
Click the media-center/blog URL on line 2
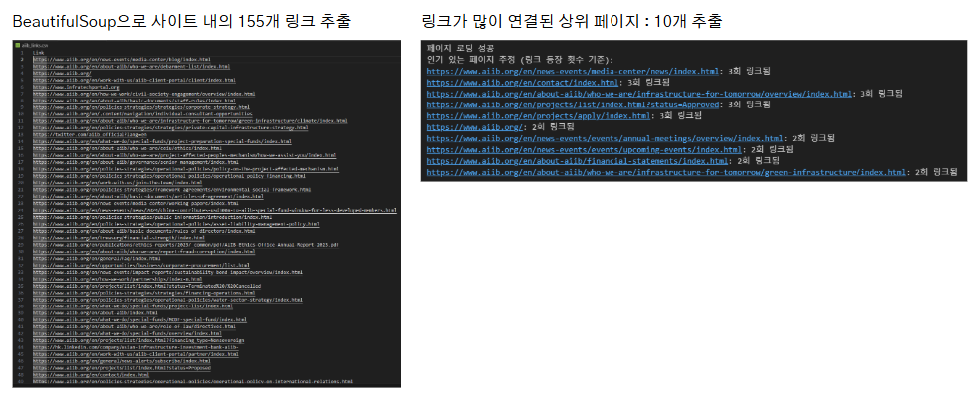point(122,60)
